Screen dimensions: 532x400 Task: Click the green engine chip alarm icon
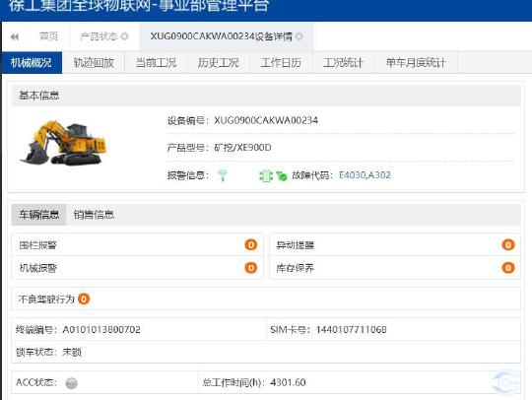[x=266, y=175]
